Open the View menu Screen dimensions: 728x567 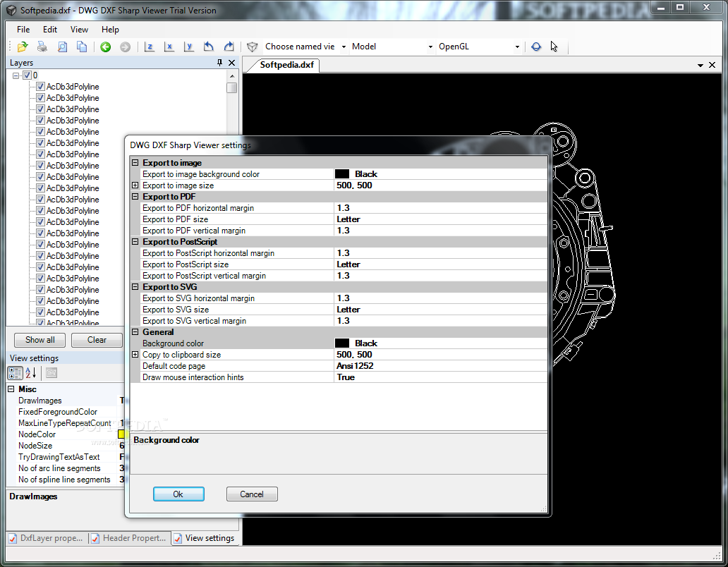tap(80, 29)
